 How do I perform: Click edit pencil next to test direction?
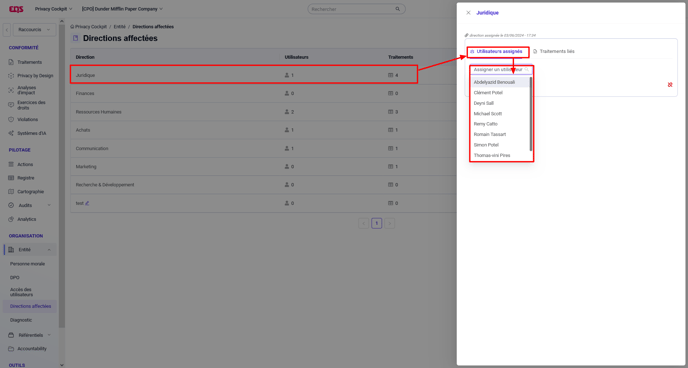pos(87,203)
